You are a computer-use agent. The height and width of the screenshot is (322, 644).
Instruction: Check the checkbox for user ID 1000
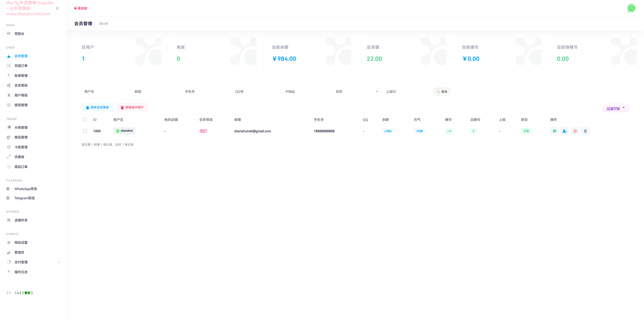85,131
